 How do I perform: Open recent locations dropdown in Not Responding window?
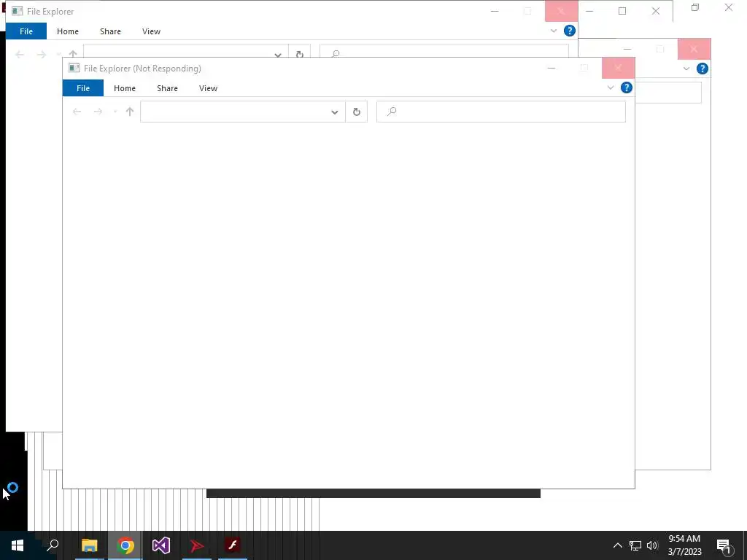pyautogui.click(x=115, y=112)
